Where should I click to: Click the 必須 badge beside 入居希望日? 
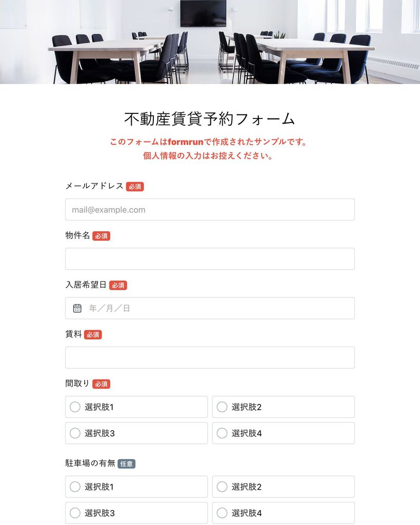[118, 285]
